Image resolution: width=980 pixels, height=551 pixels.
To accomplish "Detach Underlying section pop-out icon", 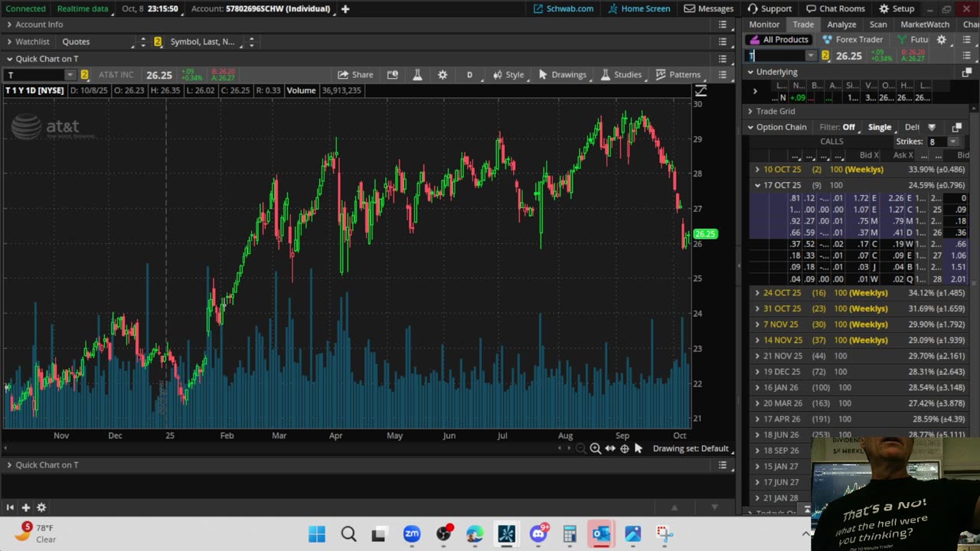I will click(967, 72).
